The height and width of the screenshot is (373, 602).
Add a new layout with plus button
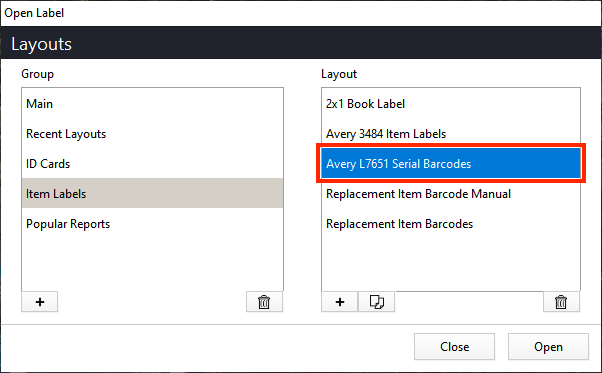click(339, 302)
